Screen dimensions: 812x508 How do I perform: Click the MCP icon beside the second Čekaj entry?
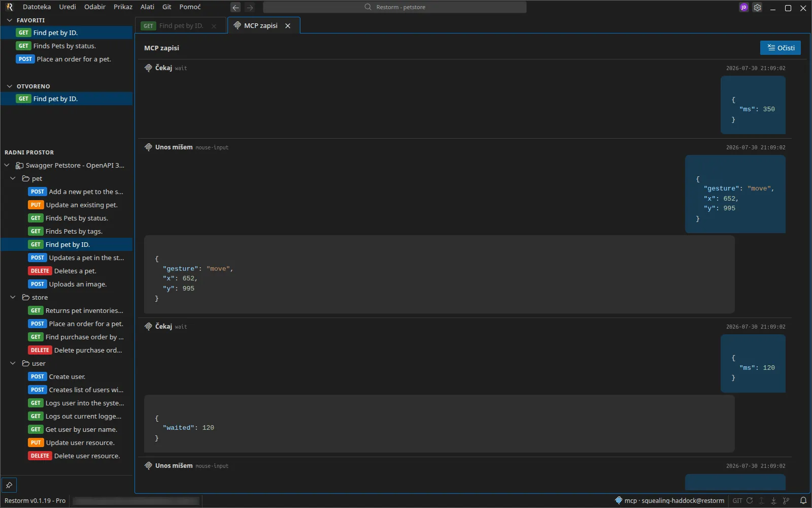[148, 326]
